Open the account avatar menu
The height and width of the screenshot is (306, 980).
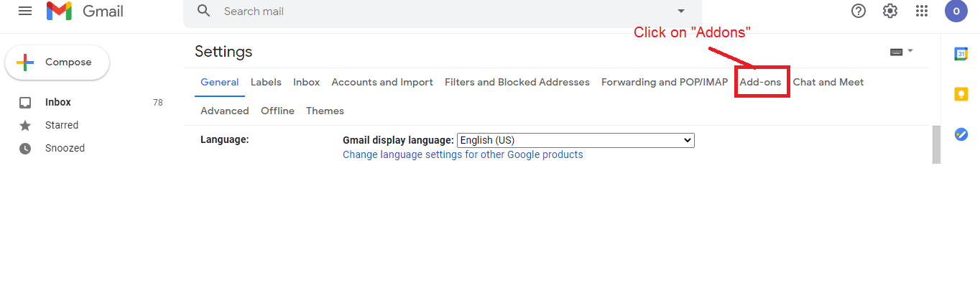pyautogui.click(x=956, y=11)
